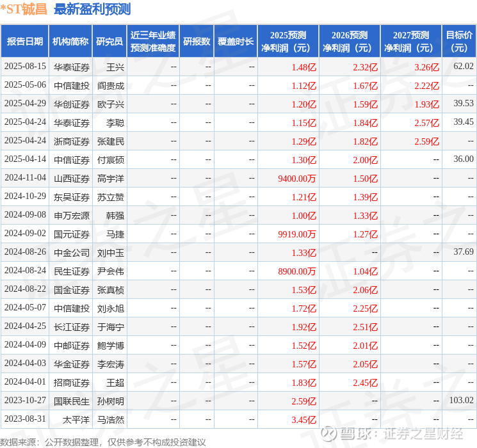Select date cell 2025-08-15
This screenshot has height=448, width=477.
click(25, 67)
